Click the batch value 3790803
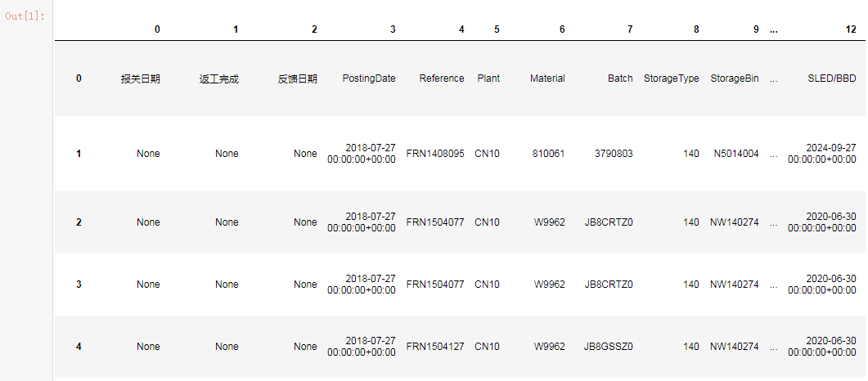Viewport: 868px width, 381px height. 614,154
